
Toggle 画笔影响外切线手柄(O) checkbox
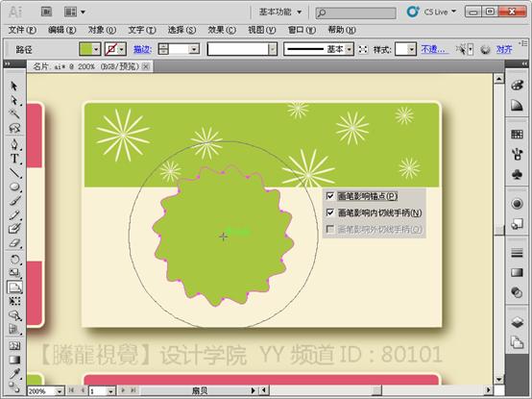329,229
